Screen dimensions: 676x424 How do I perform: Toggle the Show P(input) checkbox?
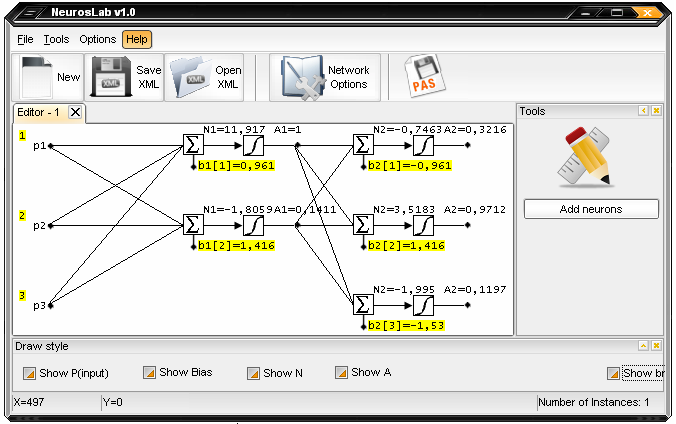point(30,373)
